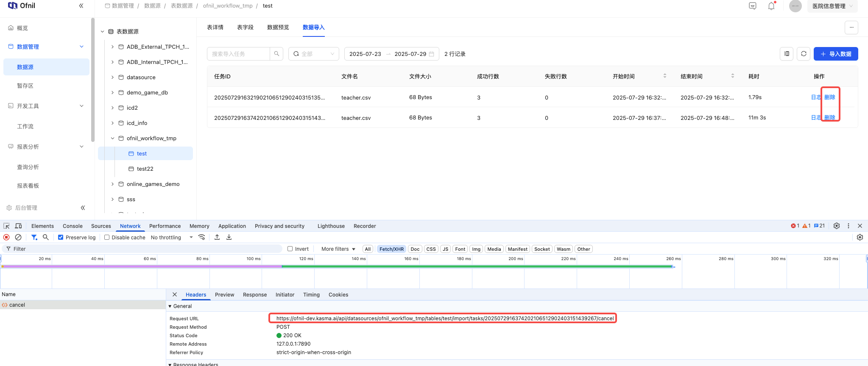Image resolution: width=868 pixels, height=366 pixels.
Task: Stop recording network log
Action: (6, 237)
